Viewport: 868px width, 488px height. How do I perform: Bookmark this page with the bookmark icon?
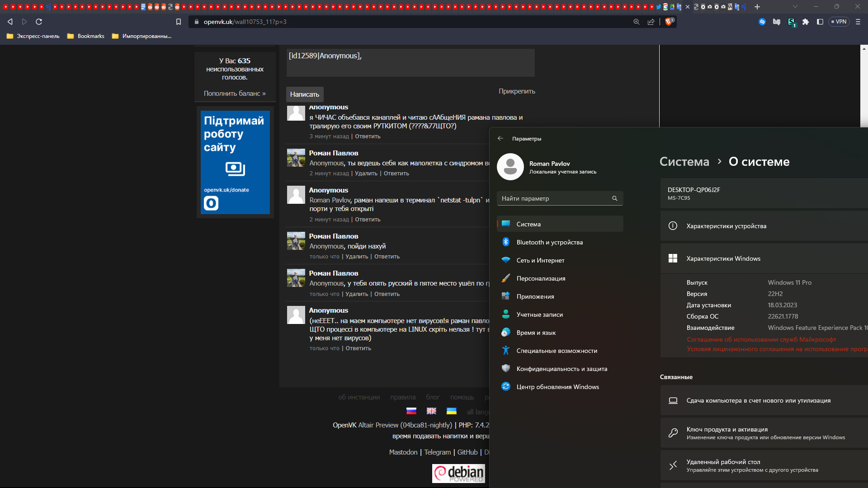pyautogui.click(x=179, y=22)
